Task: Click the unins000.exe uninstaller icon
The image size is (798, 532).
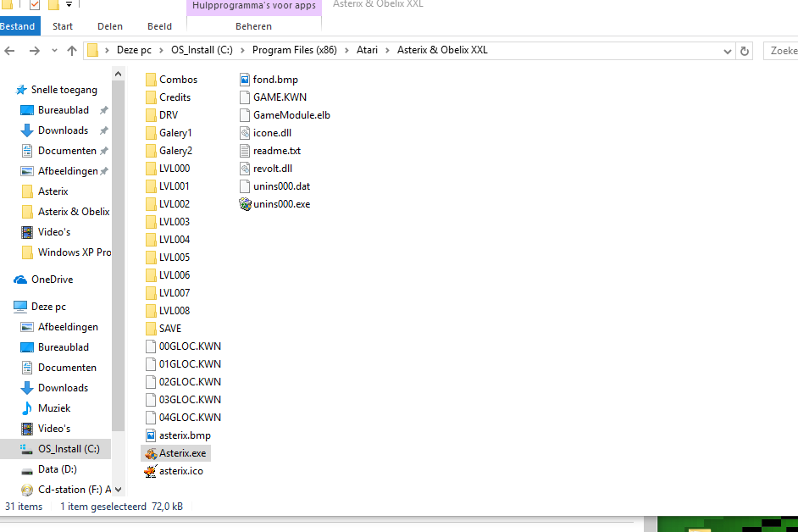Action: [x=246, y=204]
